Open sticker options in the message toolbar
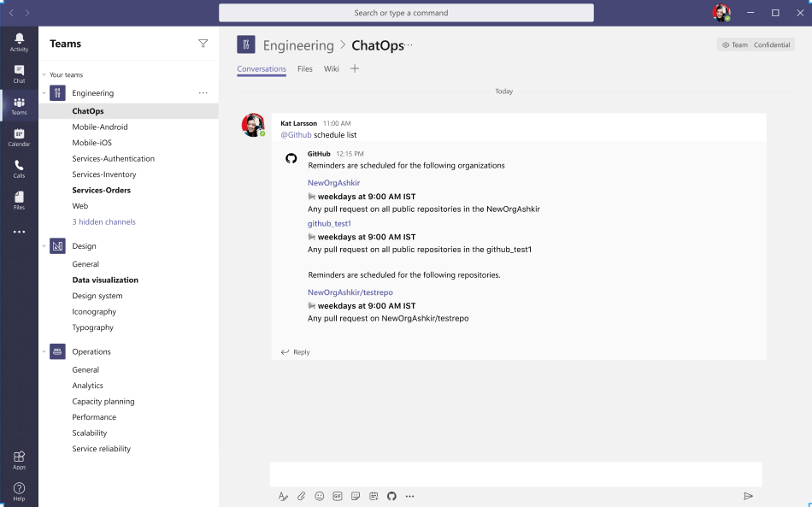 click(355, 496)
